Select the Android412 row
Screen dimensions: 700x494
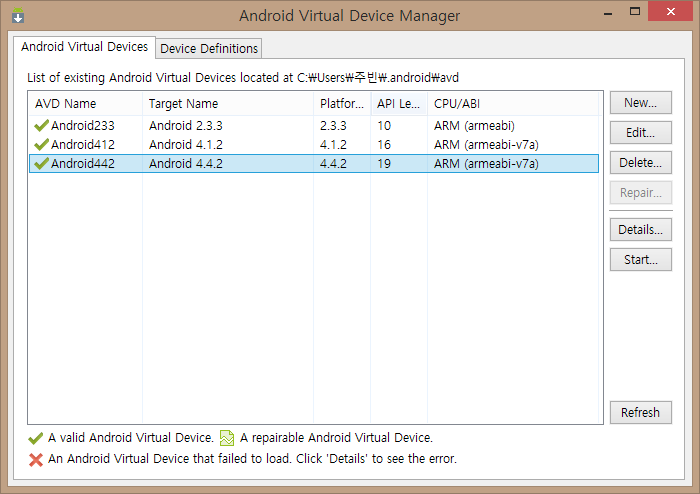(x=314, y=145)
